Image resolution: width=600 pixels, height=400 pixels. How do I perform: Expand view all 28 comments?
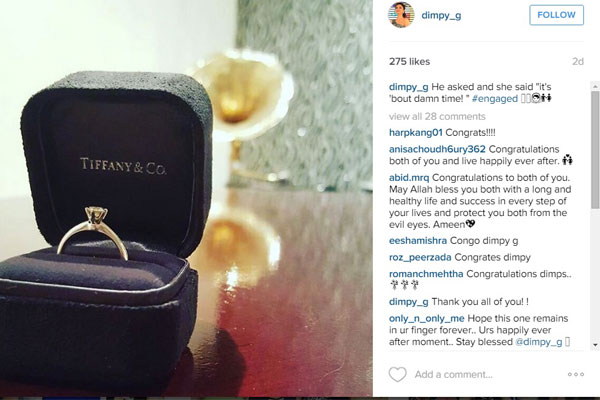[x=437, y=116]
